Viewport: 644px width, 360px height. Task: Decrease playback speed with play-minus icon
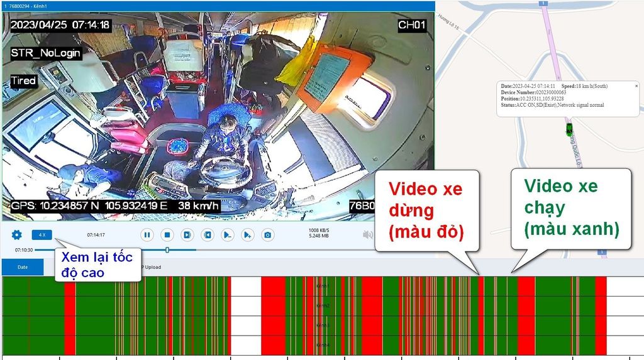(x=227, y=235)
